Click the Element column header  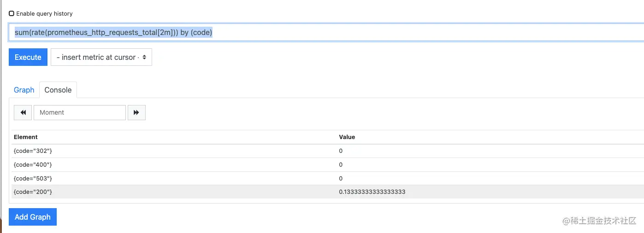pos(26,137)
